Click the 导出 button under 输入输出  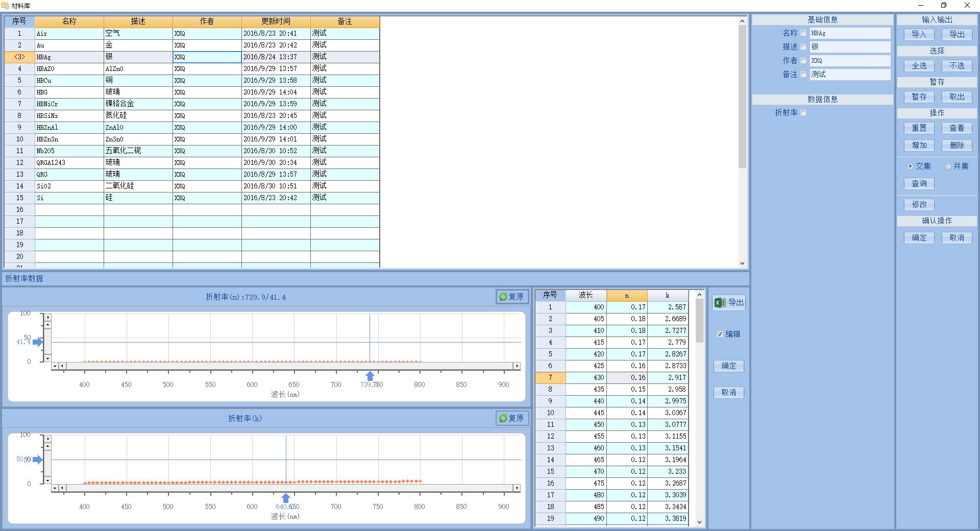tap(957, 35)
